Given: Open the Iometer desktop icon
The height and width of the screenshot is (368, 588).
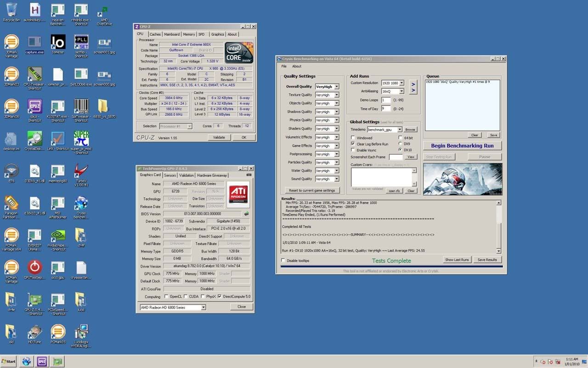Looking at the screenshot, I should (58, 42).
